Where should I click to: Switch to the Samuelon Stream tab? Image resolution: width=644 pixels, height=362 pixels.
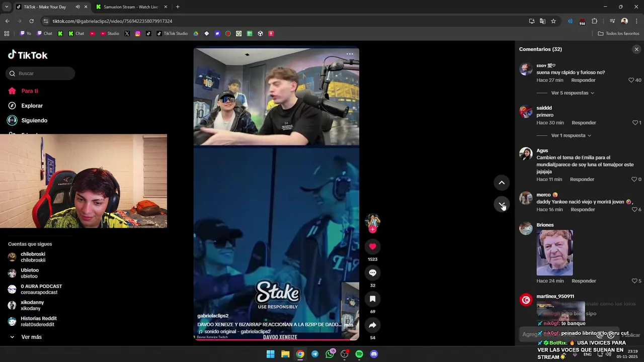point(131,7)
